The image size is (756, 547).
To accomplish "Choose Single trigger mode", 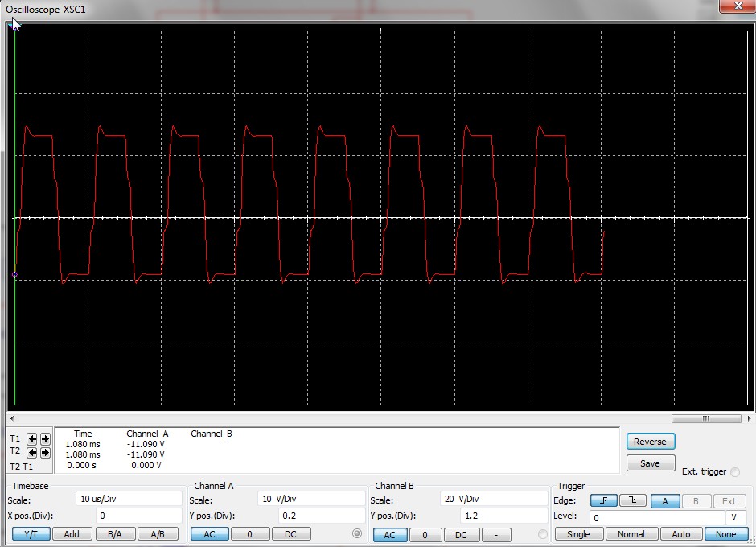I will point(578,534).
